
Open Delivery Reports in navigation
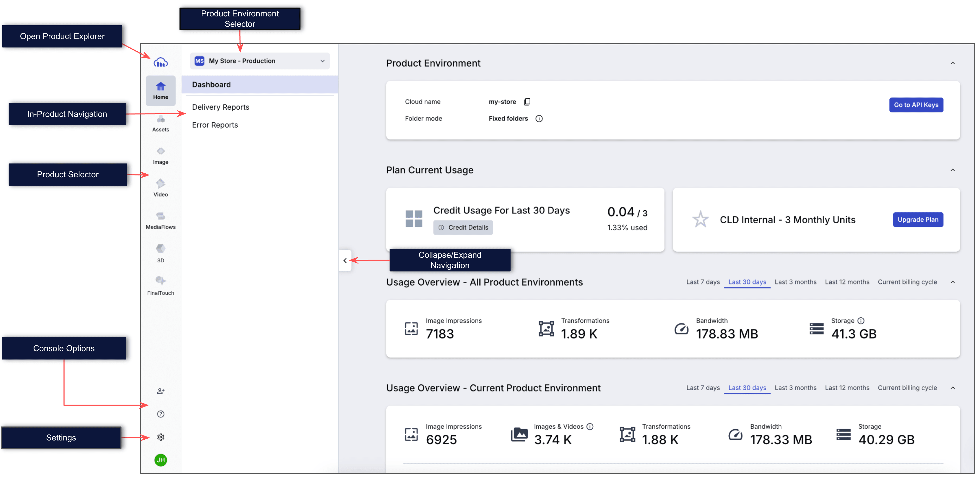[221, 107]
